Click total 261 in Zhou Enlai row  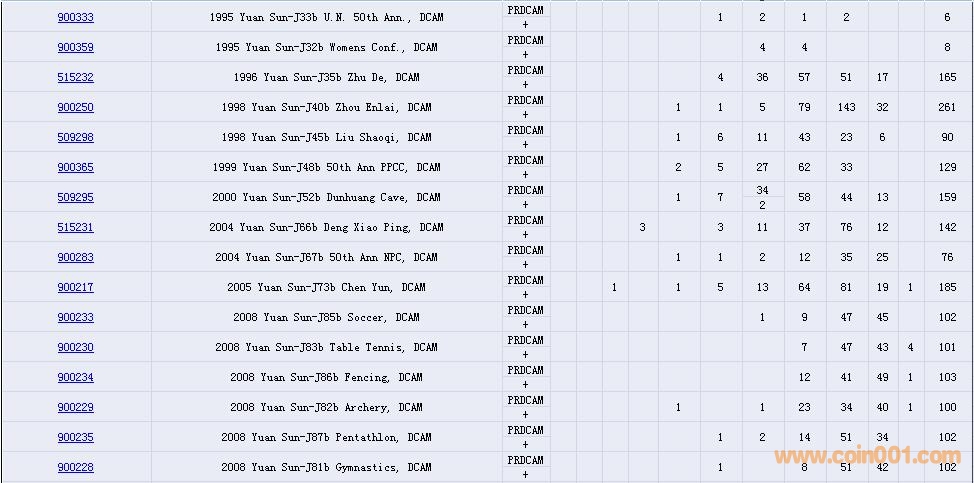tap(947, 107)
